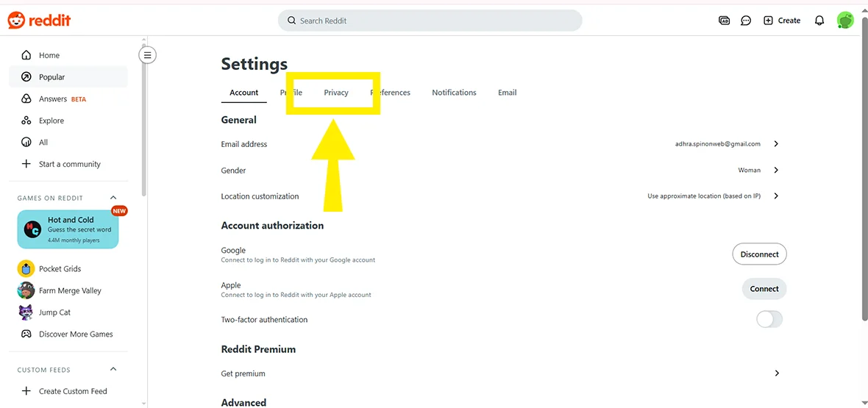The image size is (868, 408).
Task: Collapse the Games on Reddit section
Action: [113, 198]
